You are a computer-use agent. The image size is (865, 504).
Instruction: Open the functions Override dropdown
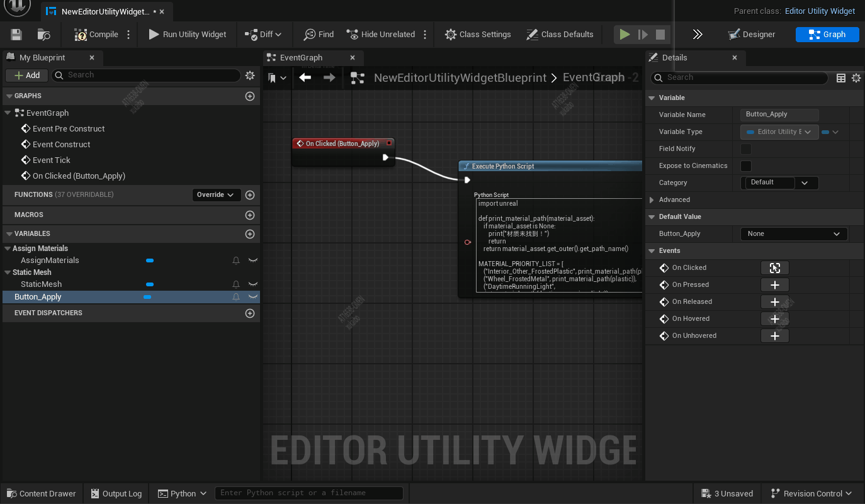click(x=215, y=195)
